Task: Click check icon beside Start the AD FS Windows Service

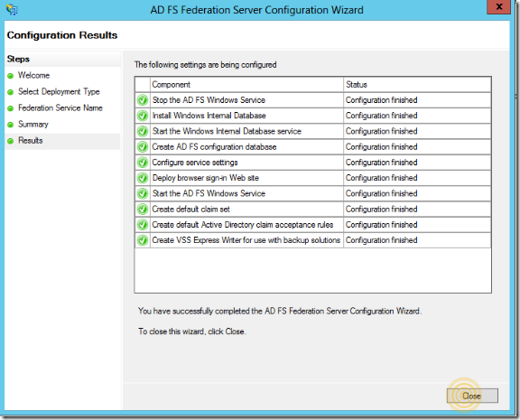Action: coord(143,193)
